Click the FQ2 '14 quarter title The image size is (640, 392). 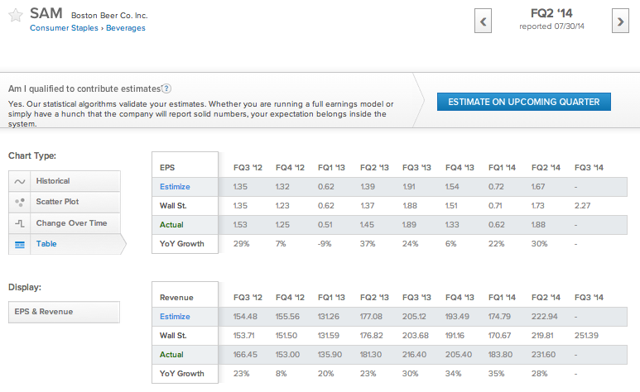551,13
